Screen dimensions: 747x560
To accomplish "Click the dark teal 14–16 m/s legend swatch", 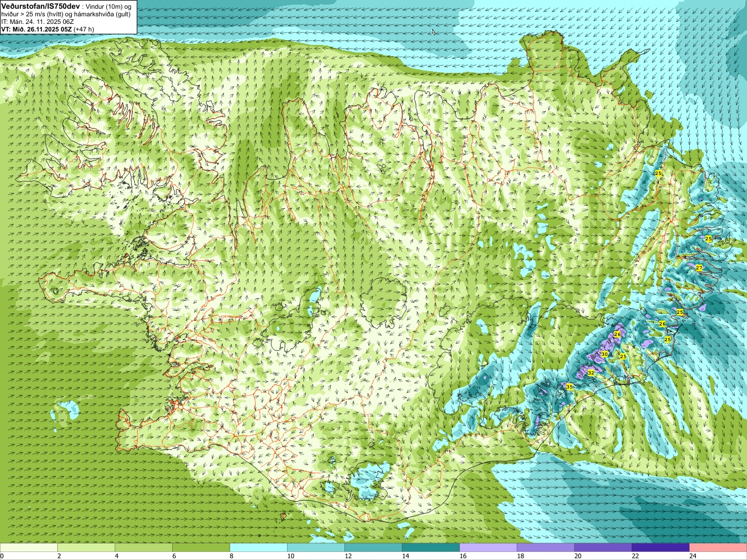I will tap(431, 547).
